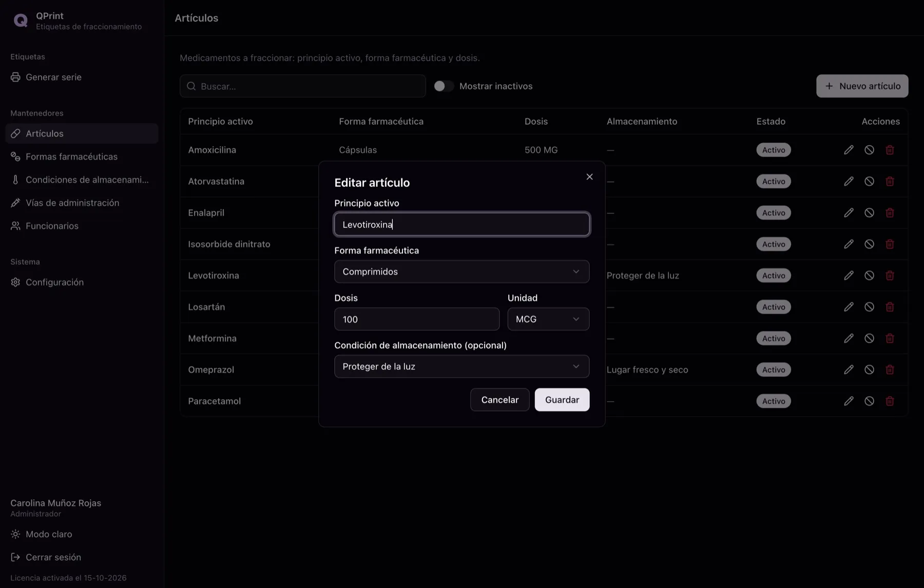Toggle the Mostrar inactivos switch
This screenshot has height=588, width=924.
[x=444, y=86]
